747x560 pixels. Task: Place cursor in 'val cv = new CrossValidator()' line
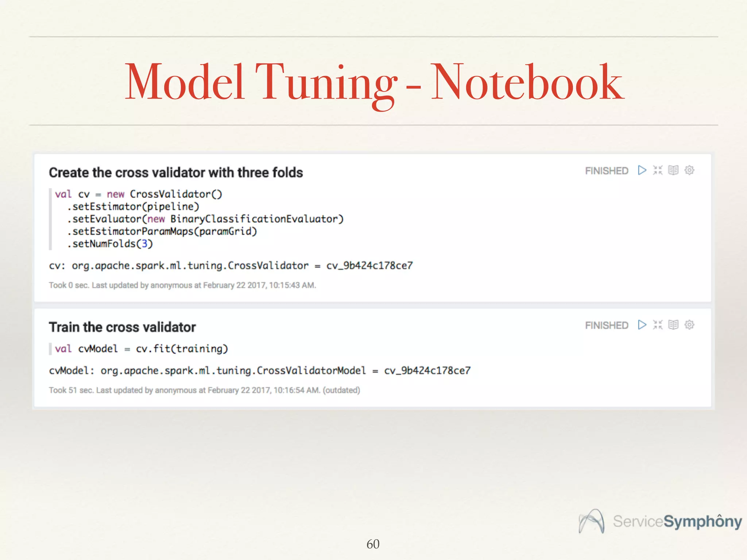(x=139, y=194)
